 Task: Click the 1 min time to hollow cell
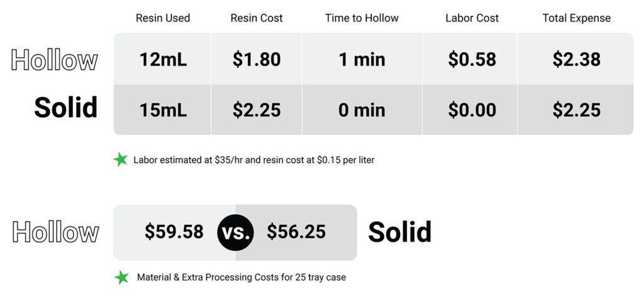(x=362, y=59)
